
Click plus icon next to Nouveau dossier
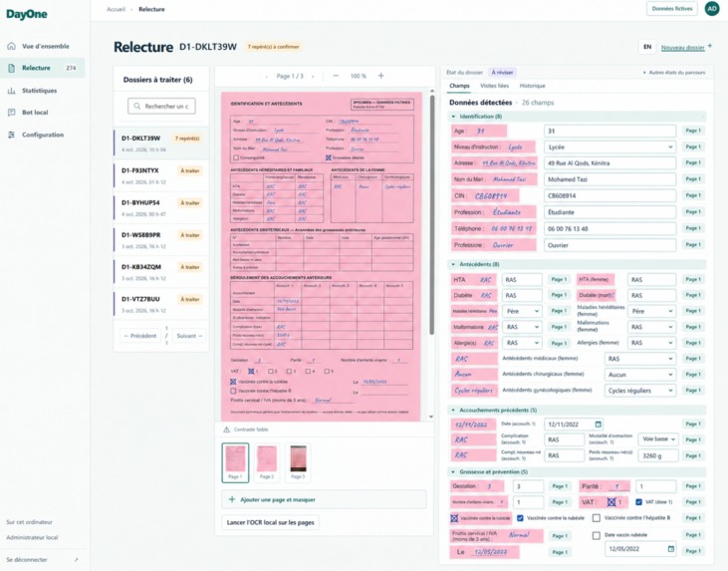tap(709, 46)
